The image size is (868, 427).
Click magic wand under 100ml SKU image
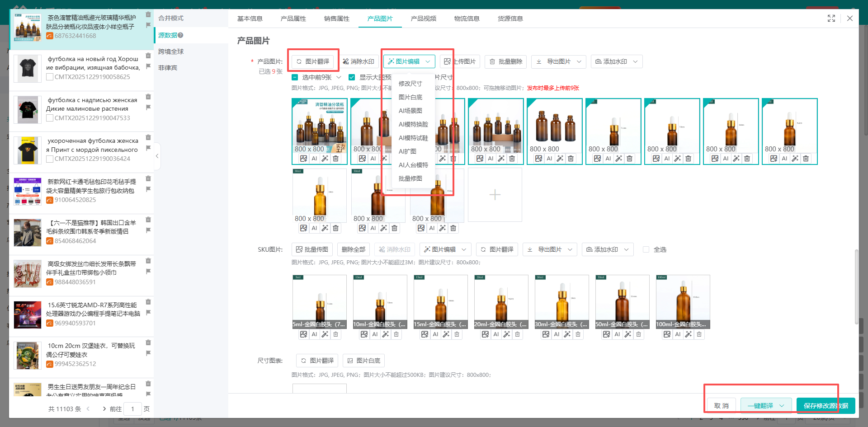click(x=688, y=334)
